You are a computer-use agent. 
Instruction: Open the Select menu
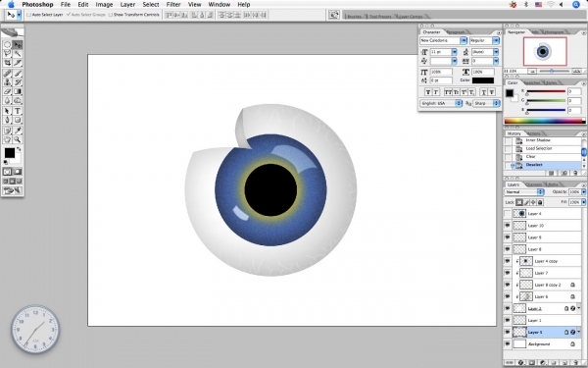point(151,5)
